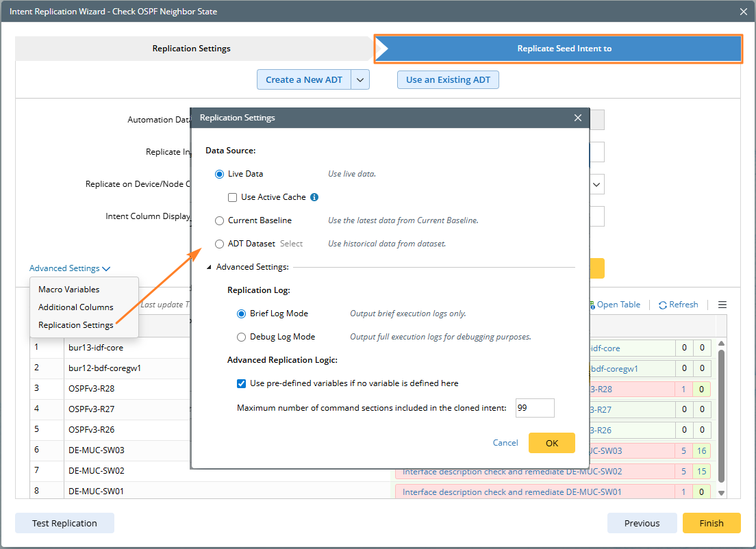Image resolution: width=756 pixels, height=549 pixels.
Task: Click Cancel in Replication Settings dialog
Action: pyautogui.click(x=505, y=442)
